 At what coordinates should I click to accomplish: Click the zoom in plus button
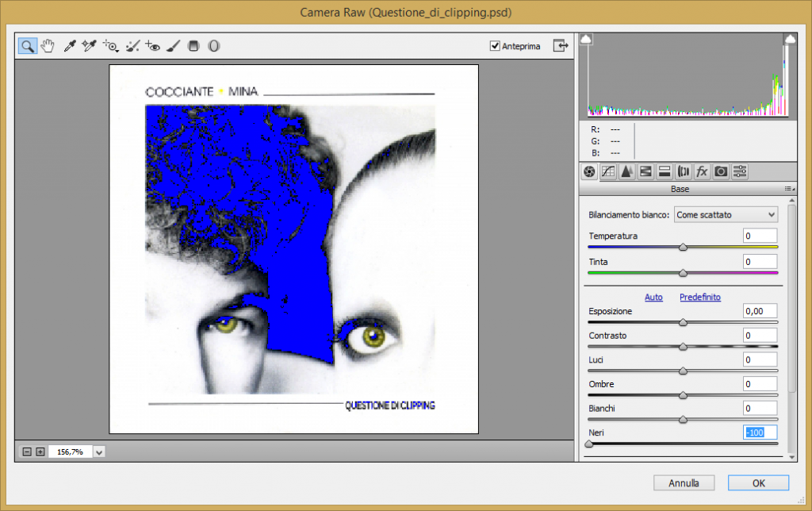click(40, 452)
